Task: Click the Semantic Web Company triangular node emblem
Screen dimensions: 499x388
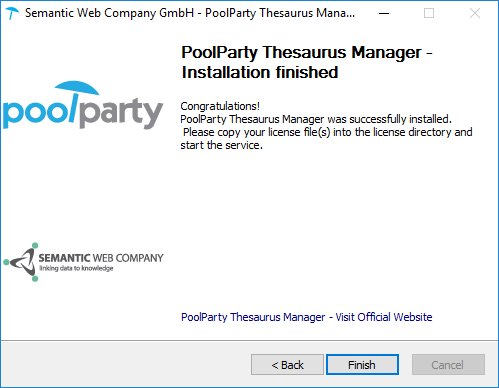Action: [x=21, y=262]
